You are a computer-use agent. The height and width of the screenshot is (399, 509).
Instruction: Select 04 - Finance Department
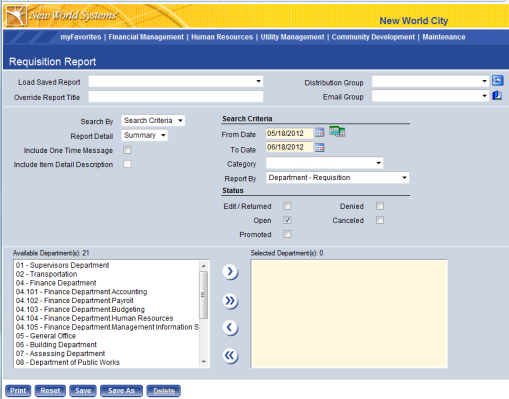[x=56, y=283]
